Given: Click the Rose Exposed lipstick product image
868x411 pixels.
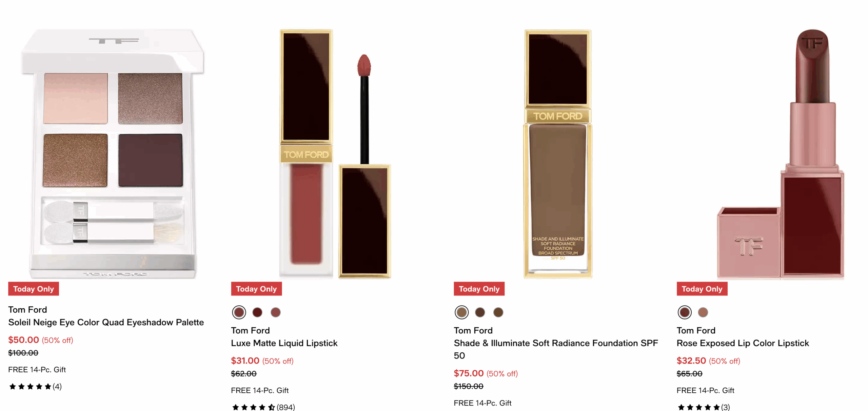Looking at the screenshot, I should click(x=781, y=153).
